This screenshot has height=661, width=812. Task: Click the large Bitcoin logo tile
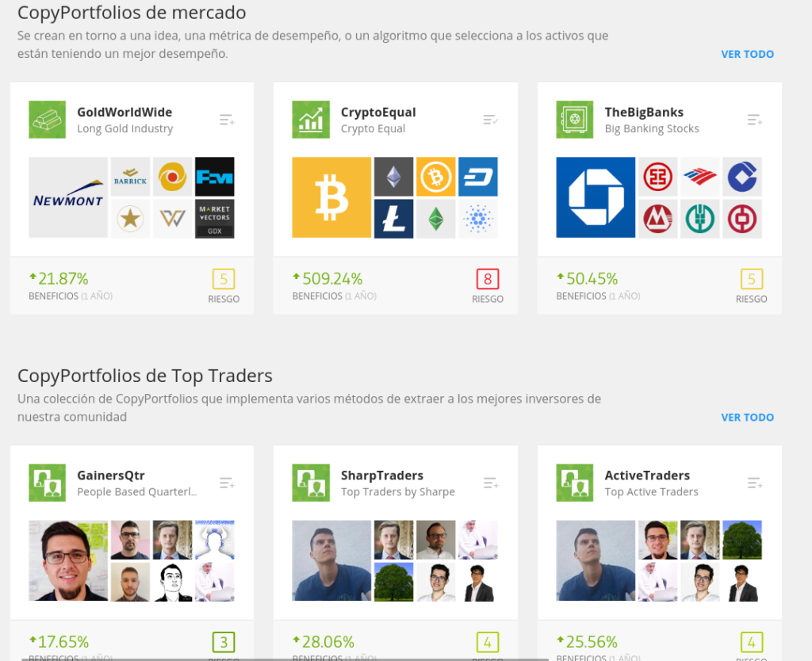pyautogui.click(x=331, y=197)
